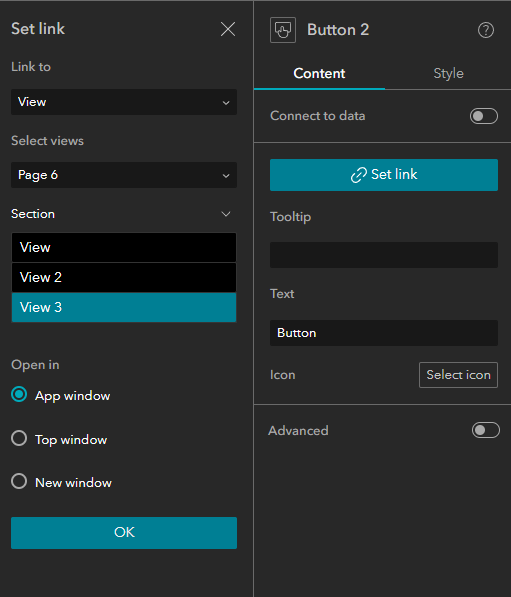Image resolution: width=511 pixels, height=597 pixels.
Task: Click the Select icon button
Action: click(458, 375)
